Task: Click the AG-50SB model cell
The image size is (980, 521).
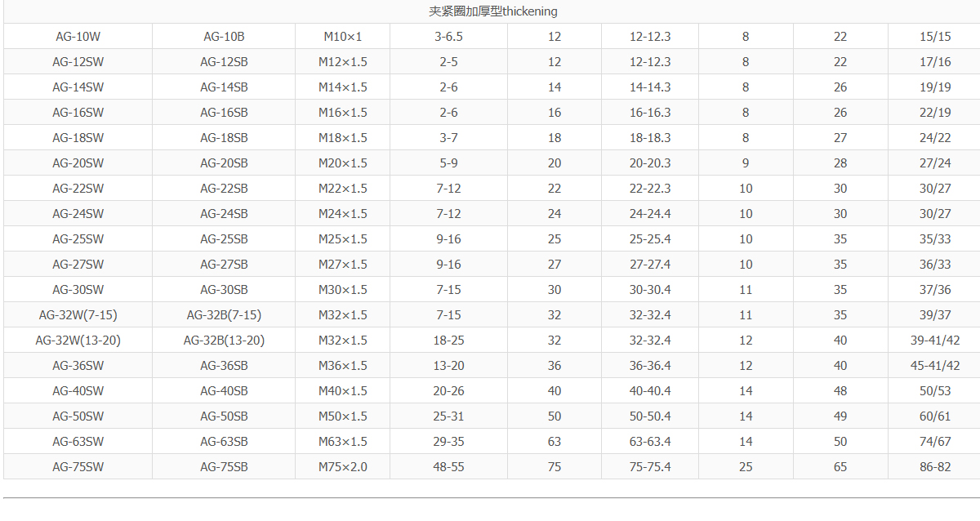Action: tap(224, 416)
